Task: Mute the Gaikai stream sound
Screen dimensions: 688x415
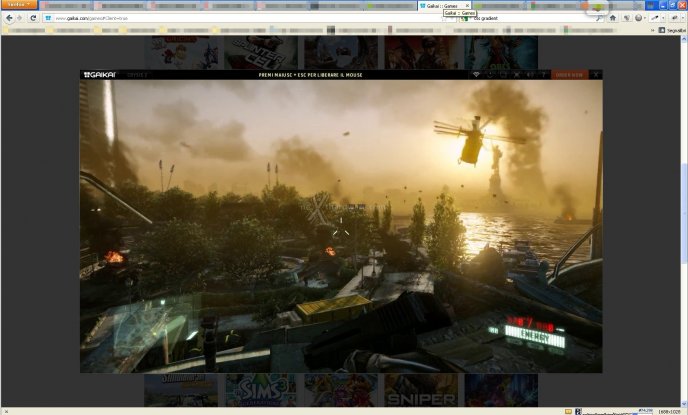Action: point(530,75)
